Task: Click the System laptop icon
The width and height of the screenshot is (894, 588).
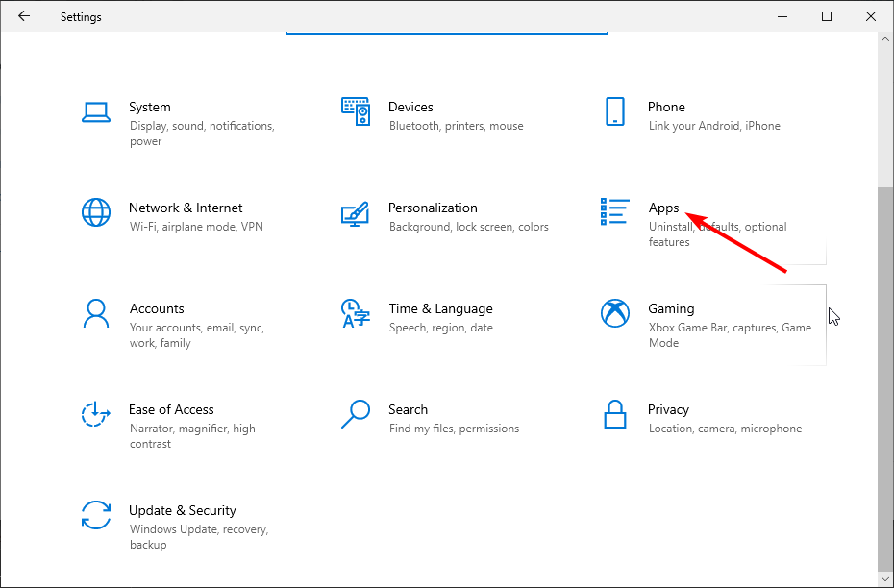Action: (96, 111)
